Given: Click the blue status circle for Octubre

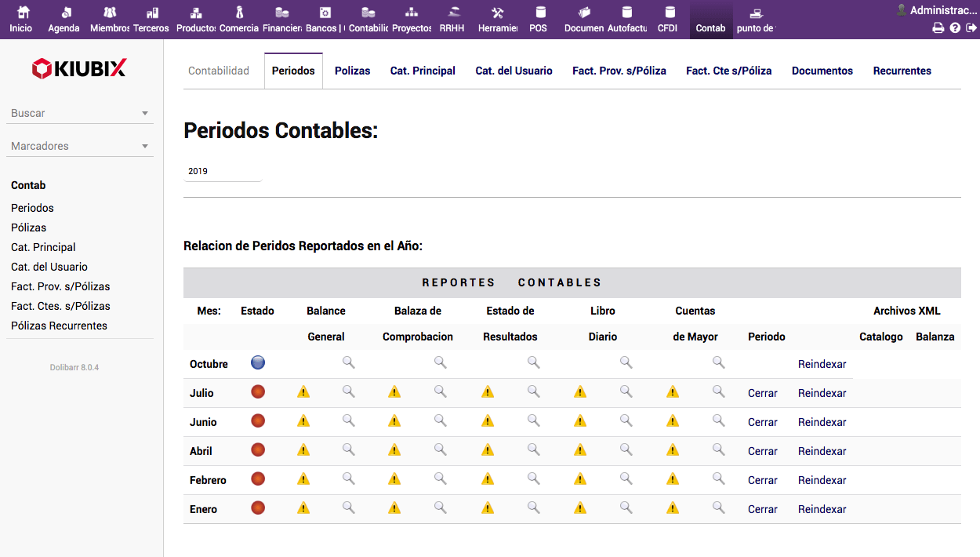Looking at the screenshot, I should tap(258, 362).
